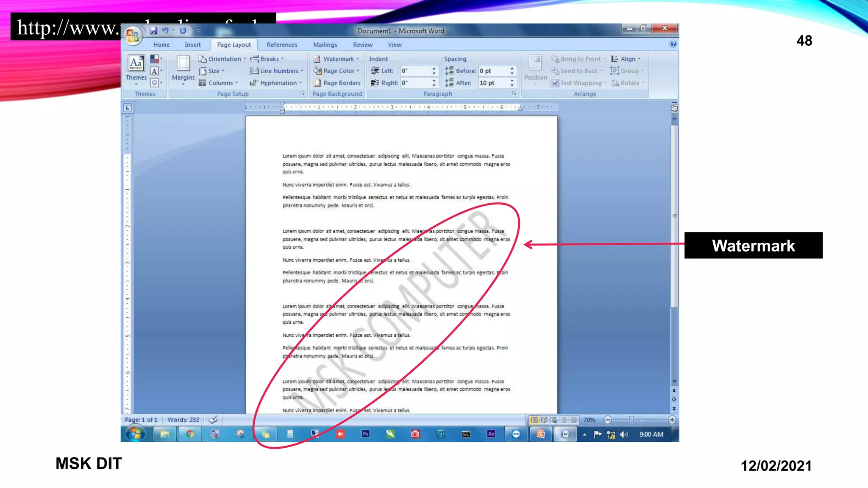Switch to Full Screen Reading view
Image resolution: width=868 pixels, height=488 pixels.
[x=544, y=420]
